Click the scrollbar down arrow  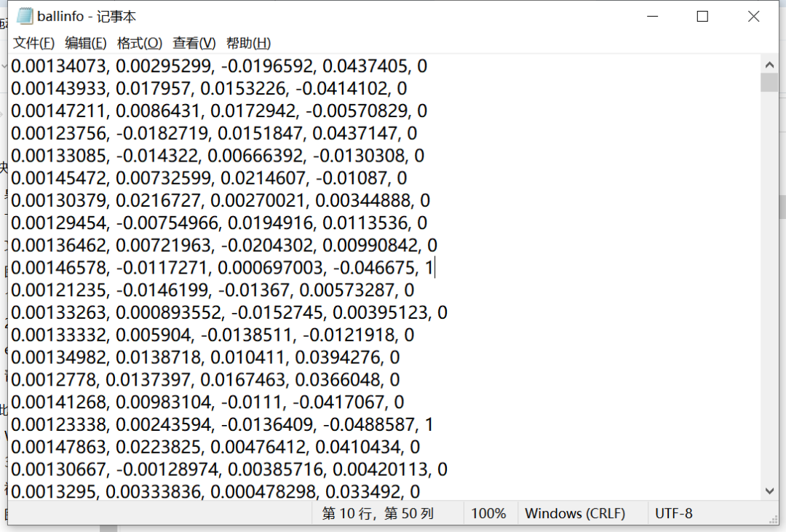(x=769, y=491)
